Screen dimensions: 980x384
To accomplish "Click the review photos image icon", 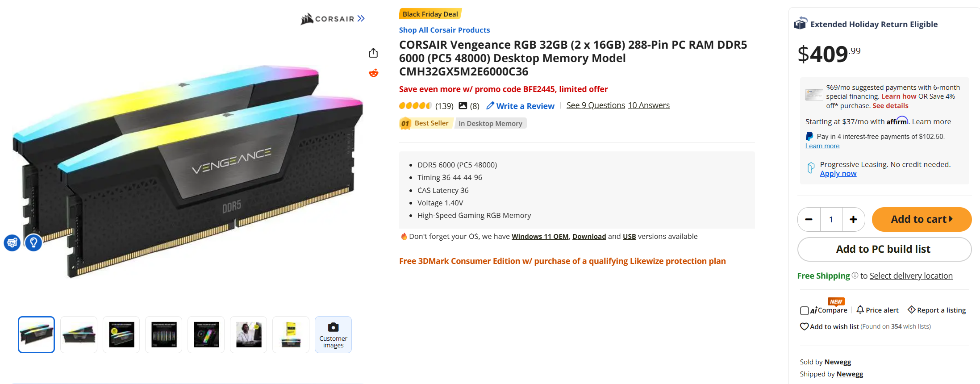I will [463, 106].
